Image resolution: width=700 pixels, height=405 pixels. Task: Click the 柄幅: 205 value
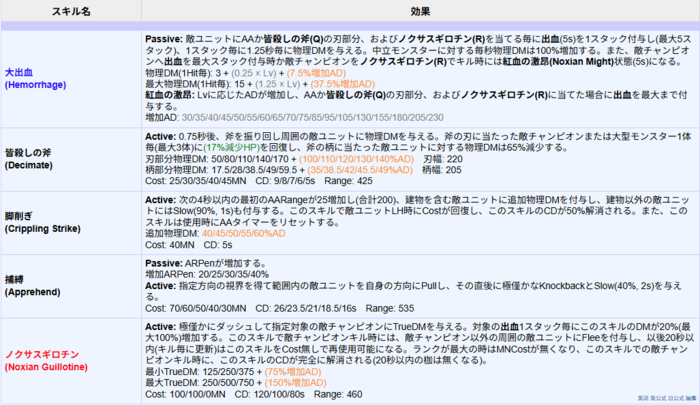coord(442,170)
